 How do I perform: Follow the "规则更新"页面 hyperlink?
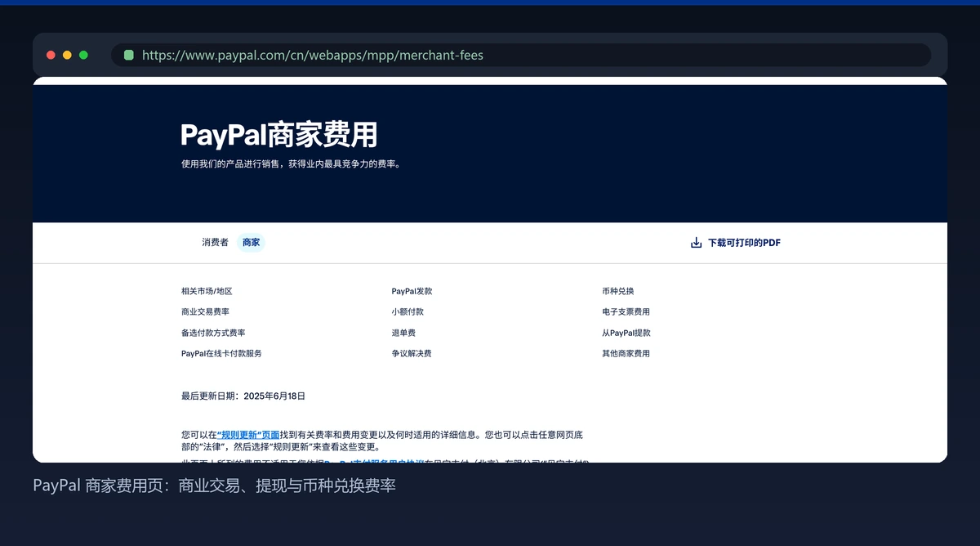point(248,435)
